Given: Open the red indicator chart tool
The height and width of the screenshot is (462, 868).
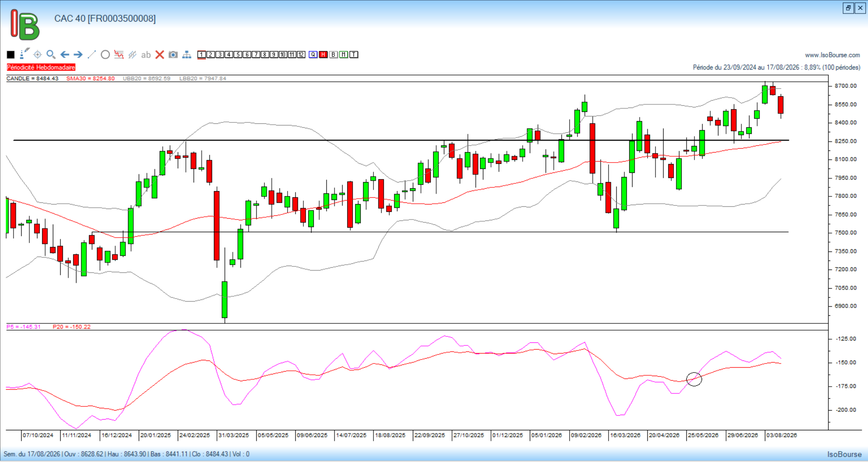Looking at the screenshot, I should (x=119, y=55).
